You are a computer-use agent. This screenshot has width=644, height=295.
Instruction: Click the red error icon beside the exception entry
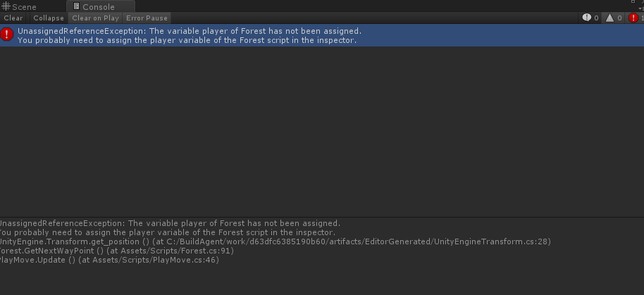(x=6, y=35)
